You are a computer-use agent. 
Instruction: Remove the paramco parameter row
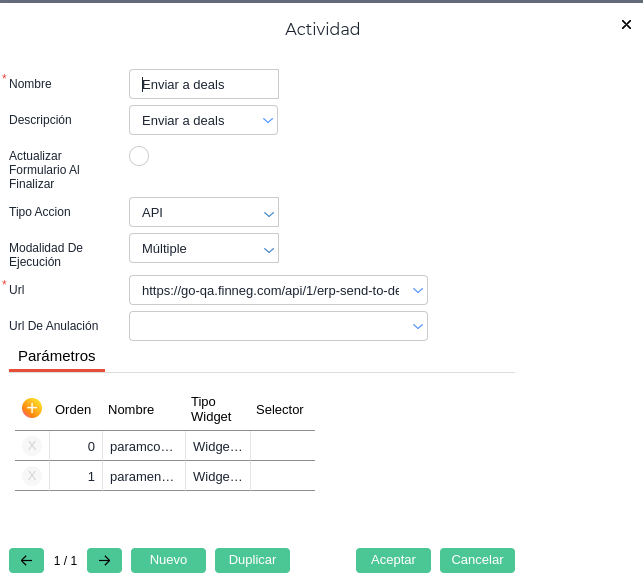(x=32, y=446)
